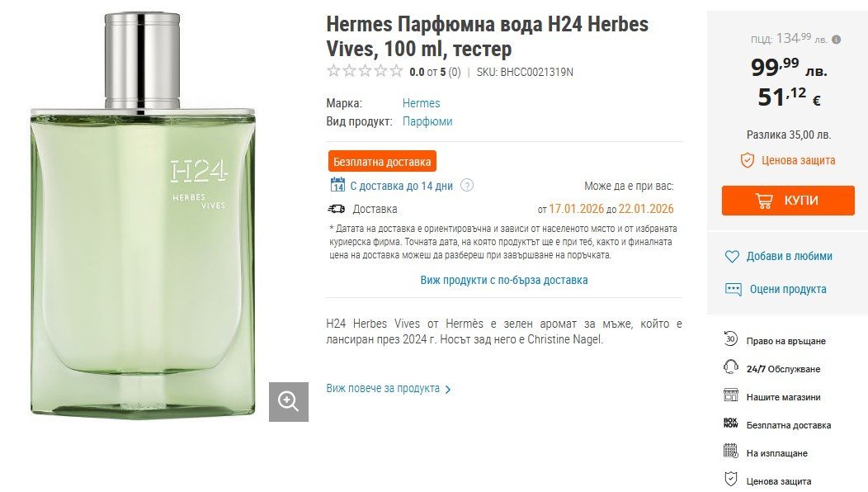The height and width of the screenshot is (492, 868).
Task: Click the heart icon for Добави в любими
Action: click(x=732, y=257)
